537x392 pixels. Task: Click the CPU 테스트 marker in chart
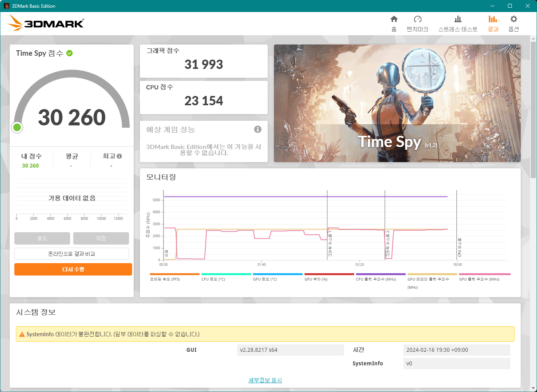(x=460, y=247)
